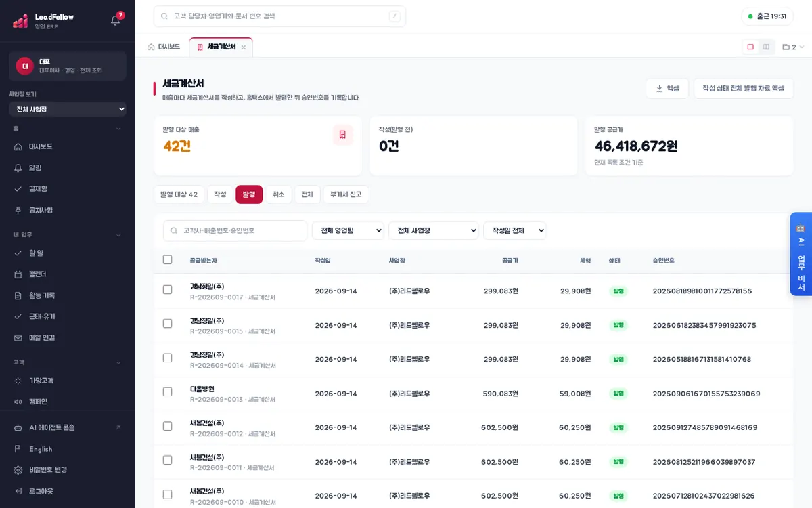
Task: Select the 발행 status filter
Action: coord(249,194)
